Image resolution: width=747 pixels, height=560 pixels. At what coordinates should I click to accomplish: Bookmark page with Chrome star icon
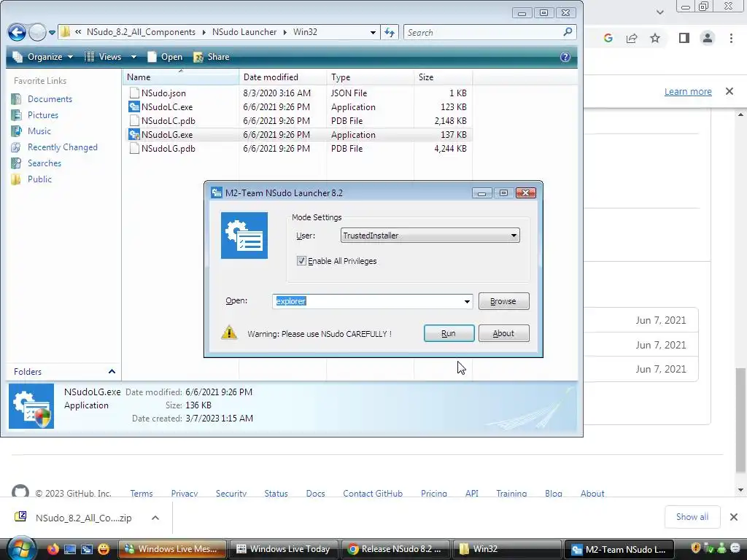655,38
